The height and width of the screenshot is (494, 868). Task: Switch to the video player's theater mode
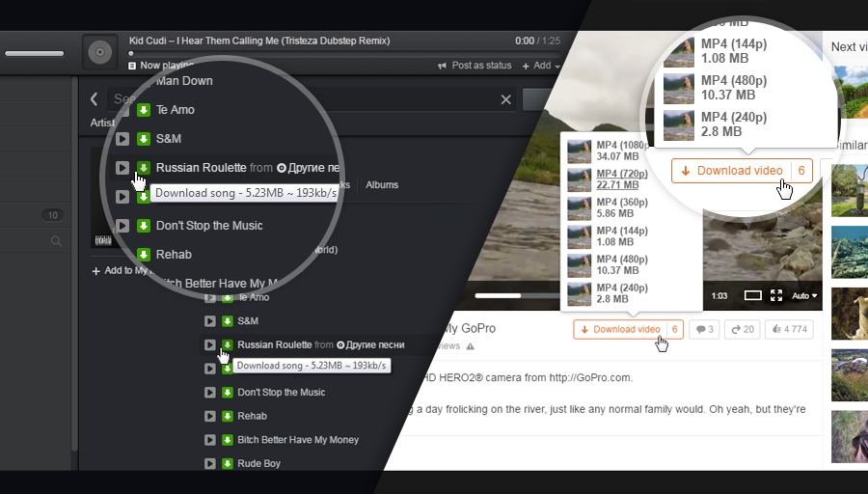coord(753,296)
